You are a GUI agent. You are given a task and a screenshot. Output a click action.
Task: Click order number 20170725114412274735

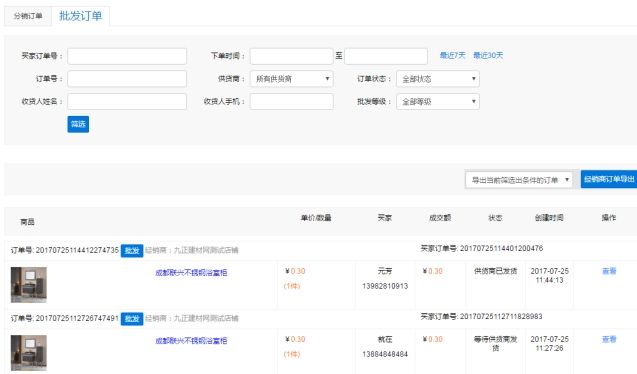[77, 250]
